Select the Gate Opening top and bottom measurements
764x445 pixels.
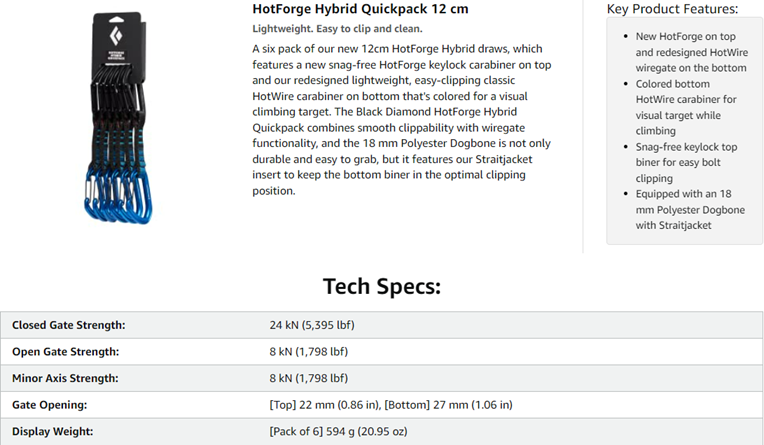pyautogui.click(x=391, y=405)
